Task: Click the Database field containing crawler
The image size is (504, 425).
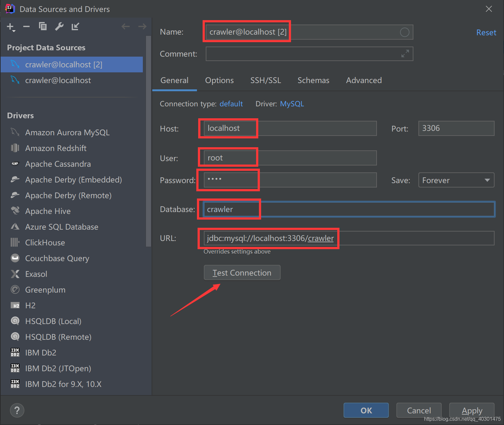Action: (349, 209)
